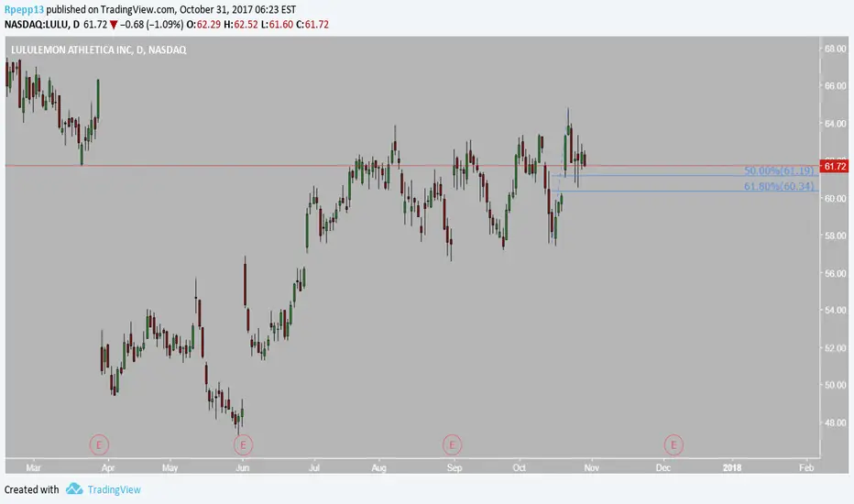Click the TradingView link in the footer

point(115,489)
